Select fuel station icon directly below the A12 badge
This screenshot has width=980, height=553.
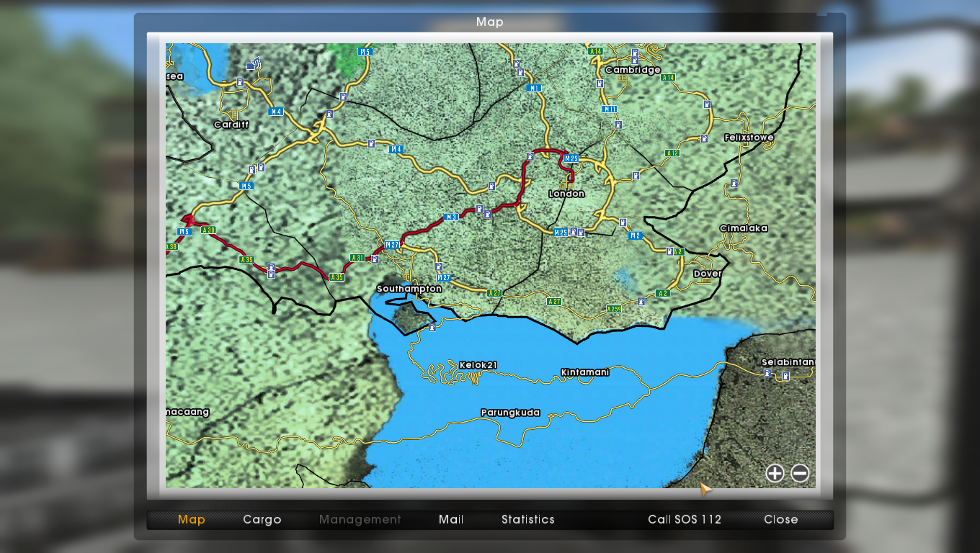[636, 175]
